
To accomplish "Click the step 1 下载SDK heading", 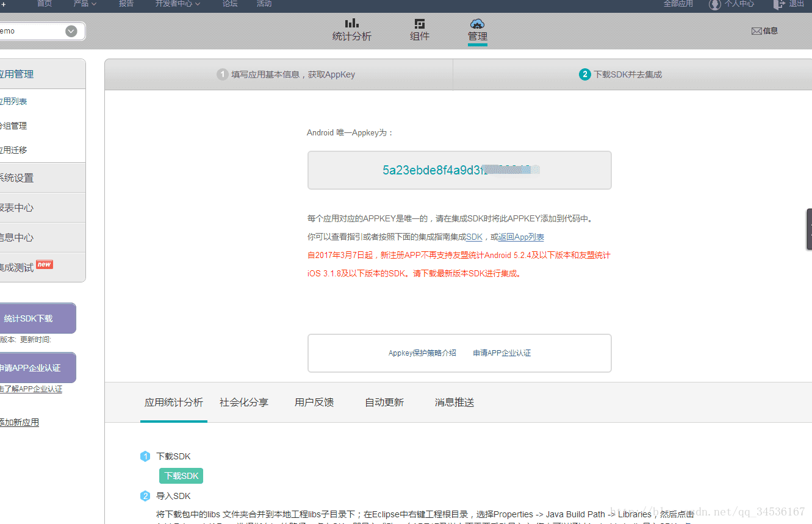I will (x=173, y=456).
